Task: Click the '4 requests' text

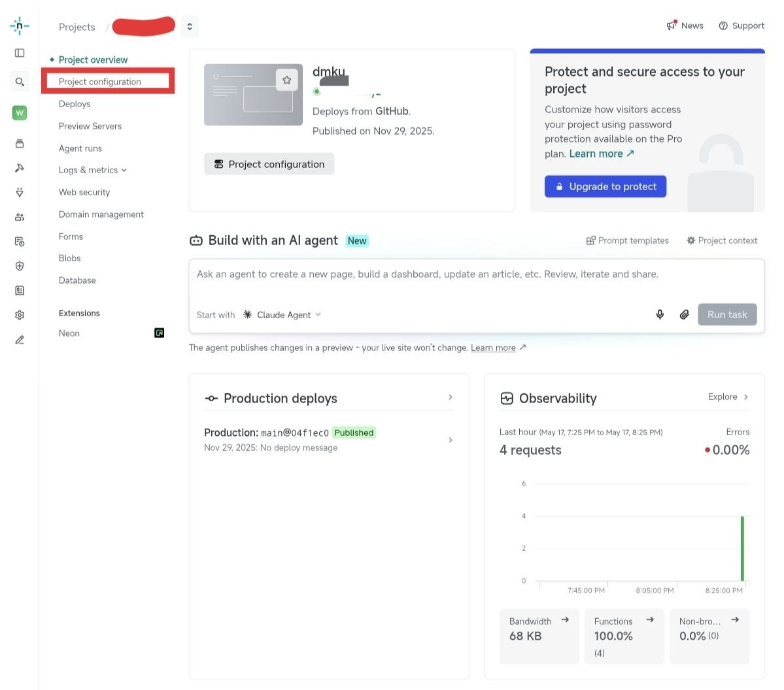Action: point(530,450)
